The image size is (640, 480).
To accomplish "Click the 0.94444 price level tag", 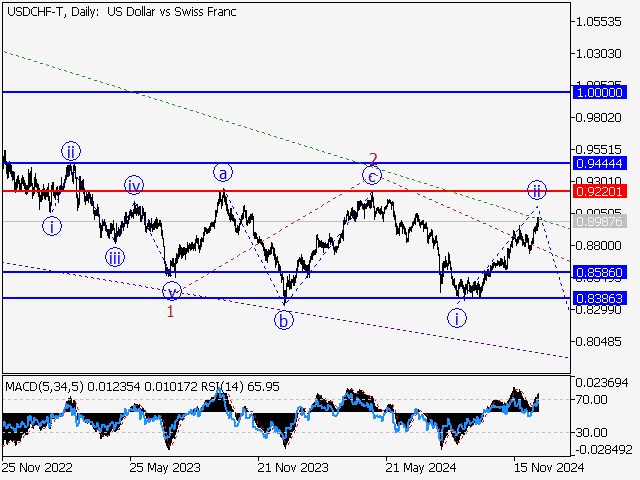I will [x=601, y=162].
